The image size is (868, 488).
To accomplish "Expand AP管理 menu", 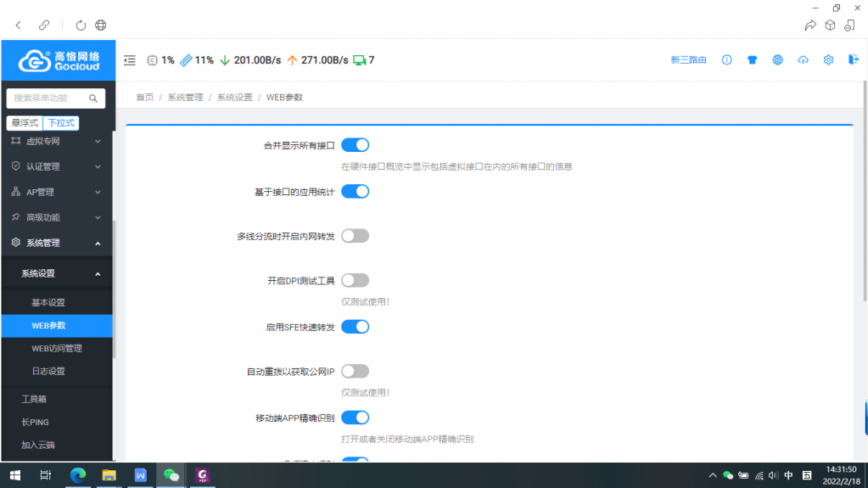I will pyautogui.click(x=57, y=192).
